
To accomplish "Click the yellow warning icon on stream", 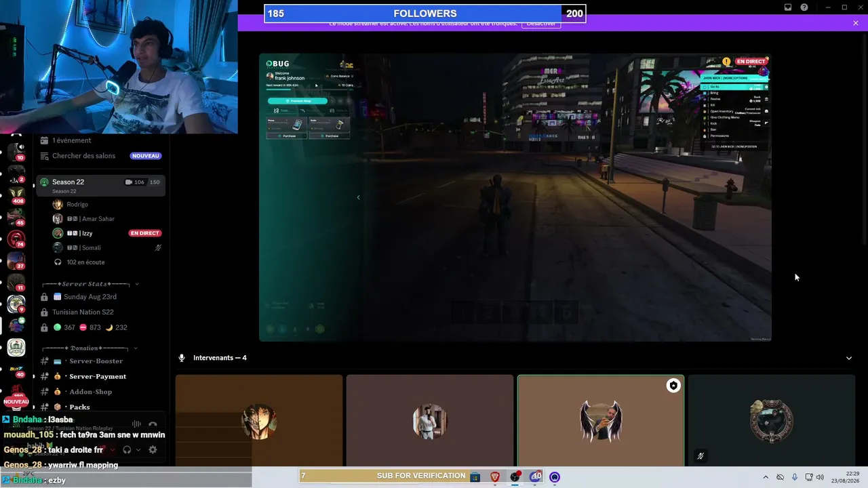I will point(726,62).
